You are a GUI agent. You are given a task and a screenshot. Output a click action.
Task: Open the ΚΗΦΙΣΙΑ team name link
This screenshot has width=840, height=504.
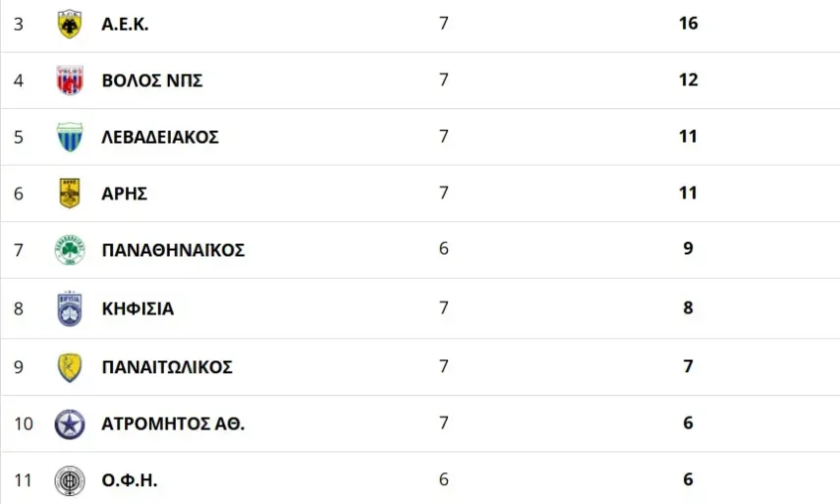(x=138, y=308)
